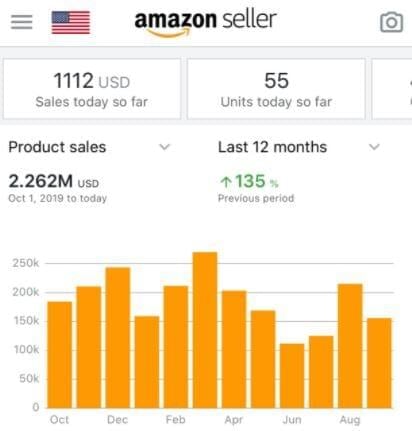
Task: Select the October sales bar
Action: (x=60, y=355)
